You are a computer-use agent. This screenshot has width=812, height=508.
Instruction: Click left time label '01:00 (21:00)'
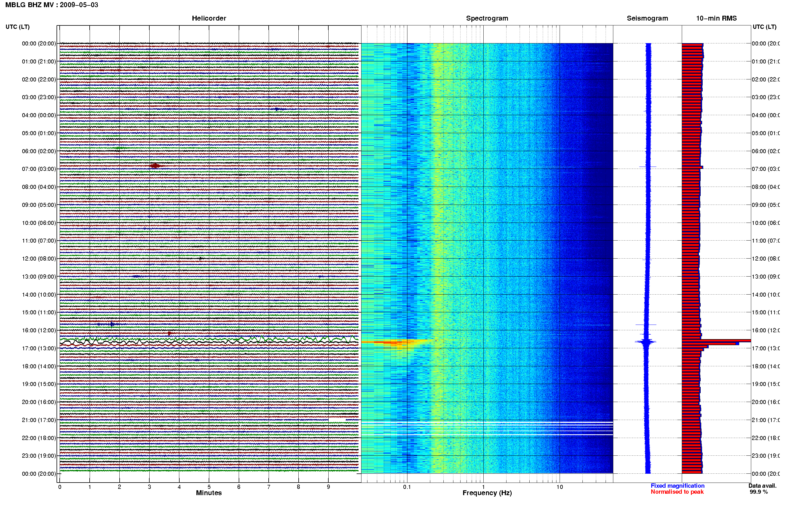click(39, 61)
